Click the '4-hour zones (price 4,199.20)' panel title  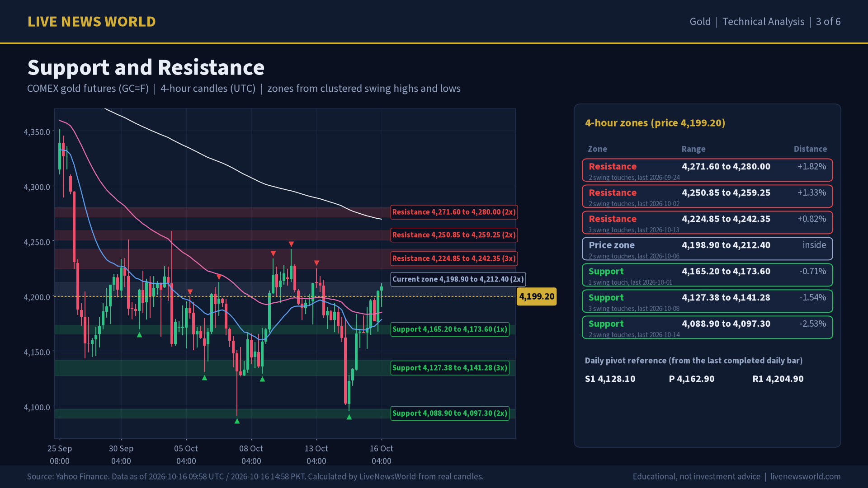tap(655, 123)
